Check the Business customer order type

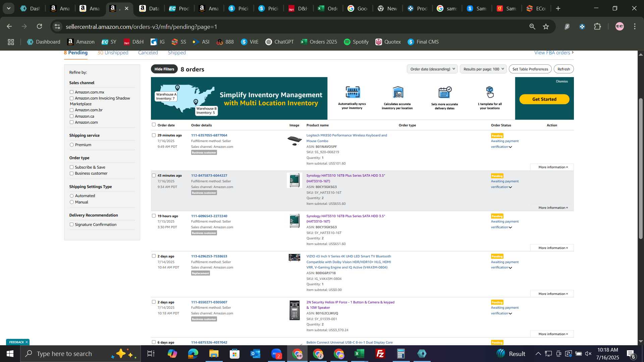pyautogui.click(x=71, y=174)
